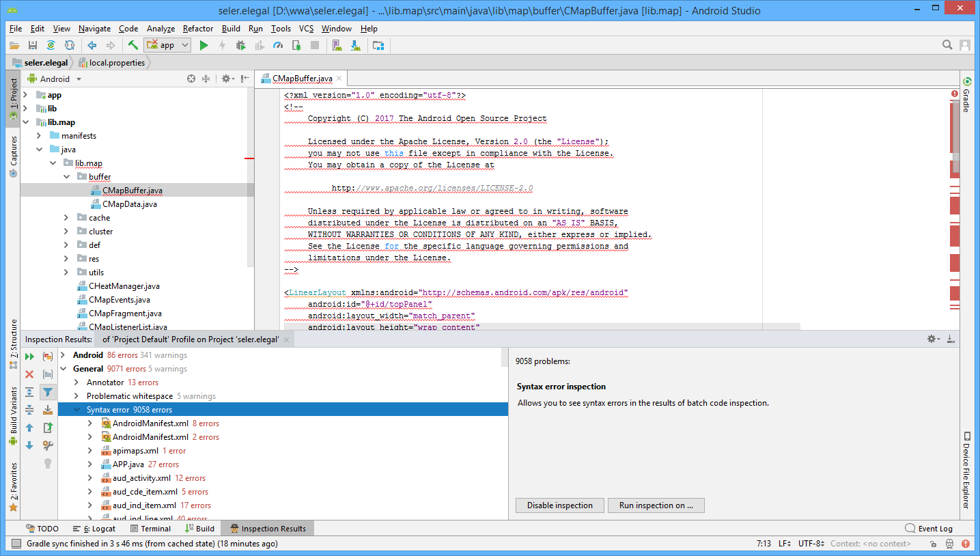Click the Debug app bug icon
This screenshot has width=980, height=556.
click(x=240, y=45)
